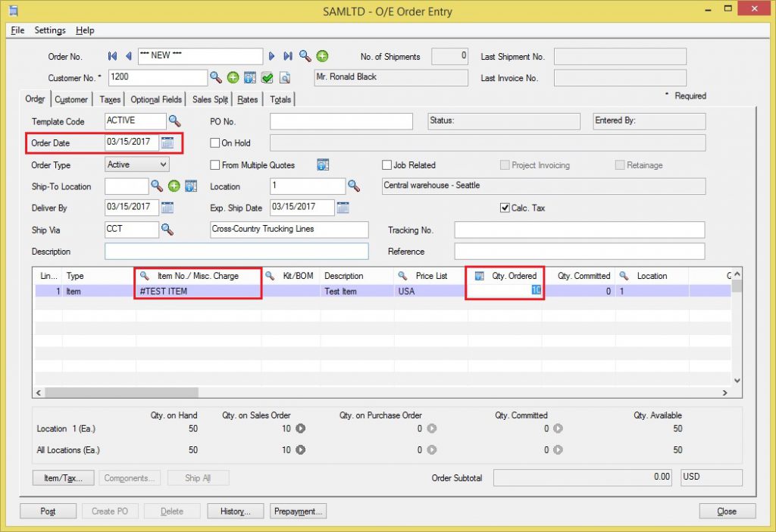Open the customer document preview icon

coord(285,78)
